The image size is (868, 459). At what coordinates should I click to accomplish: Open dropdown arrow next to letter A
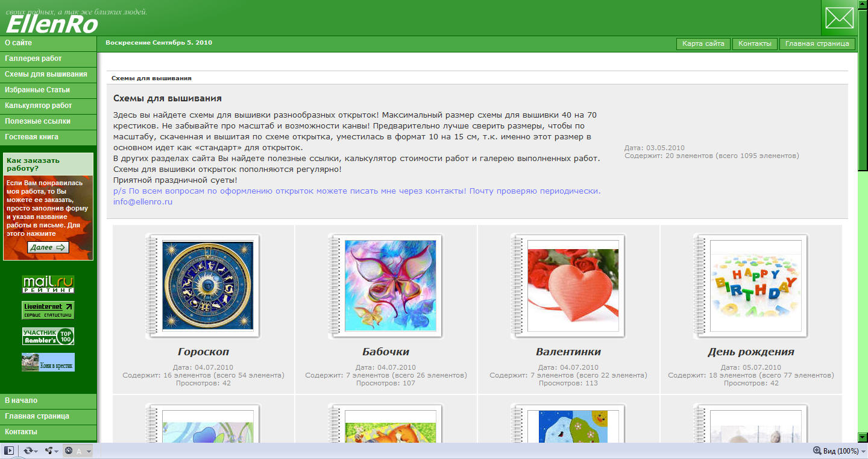[89, 451]
